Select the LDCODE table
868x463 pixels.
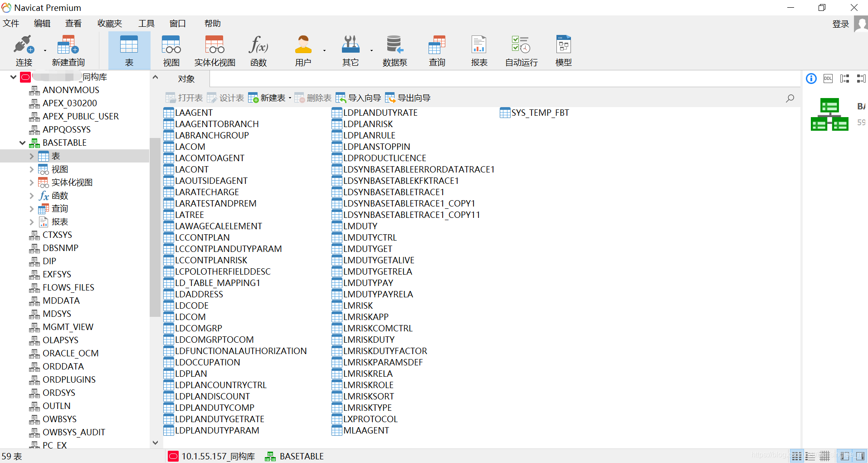(192, 305)
